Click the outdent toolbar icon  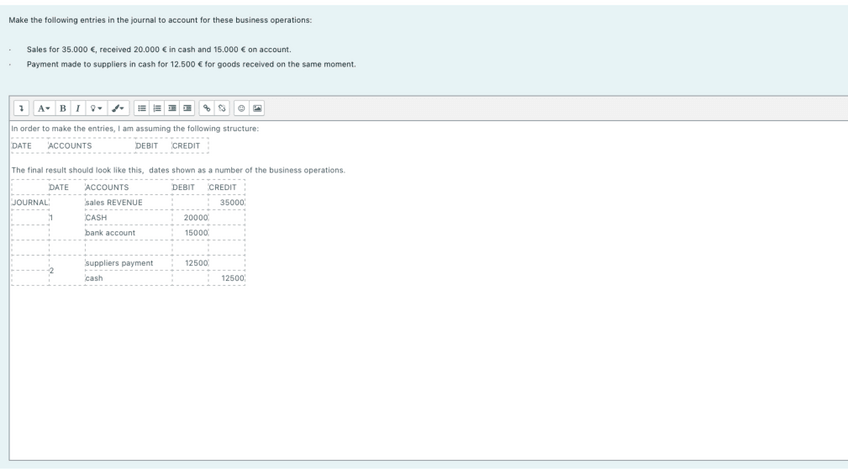(172, 108)
